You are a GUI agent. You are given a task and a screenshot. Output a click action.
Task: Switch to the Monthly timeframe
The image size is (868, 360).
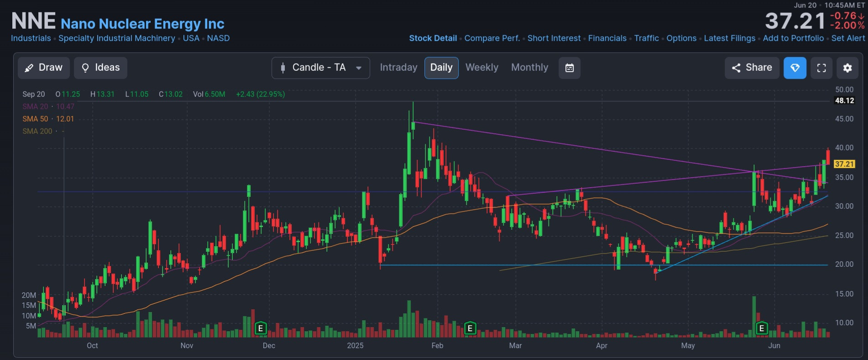(529, 68)
